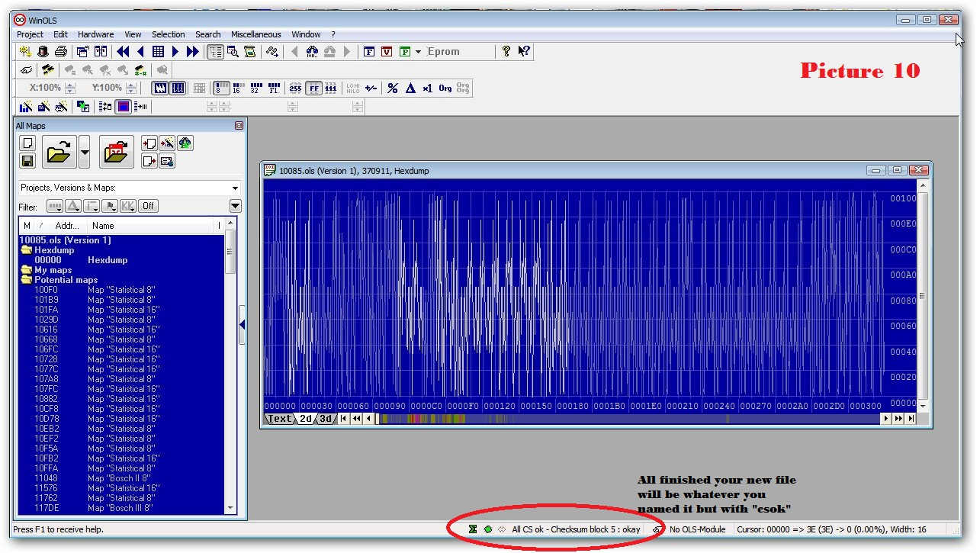
Task: Toggle the FF hexadecimal display button
Action: pyautogui.click(x=313, y=88)
